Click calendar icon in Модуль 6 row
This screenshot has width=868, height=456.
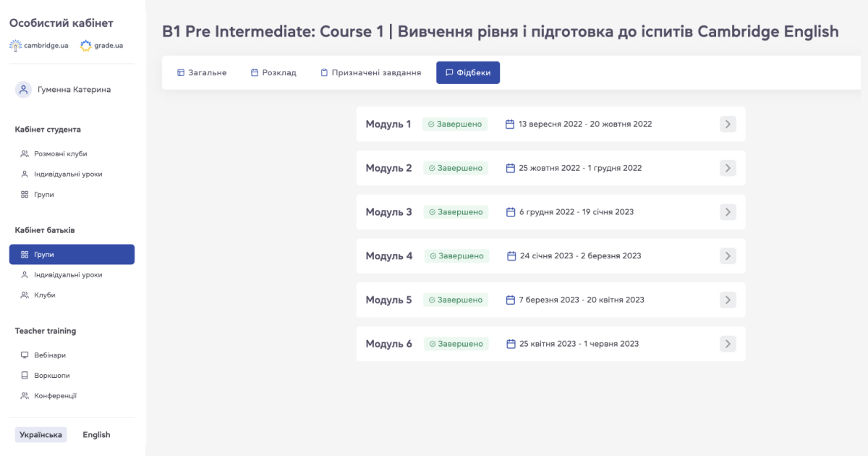tap(511, 344)
